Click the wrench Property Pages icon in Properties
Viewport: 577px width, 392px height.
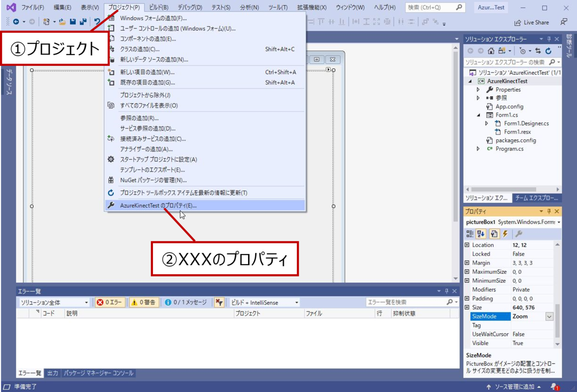(x=519, y=234)
